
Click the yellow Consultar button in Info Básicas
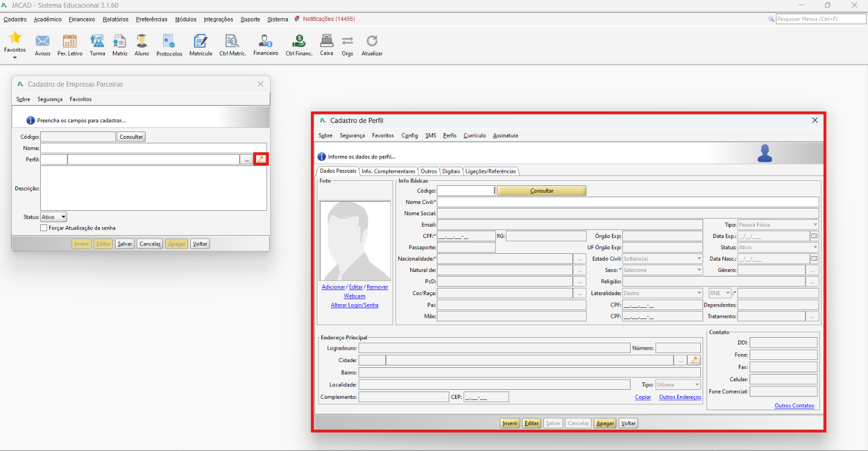pos(542,191)
